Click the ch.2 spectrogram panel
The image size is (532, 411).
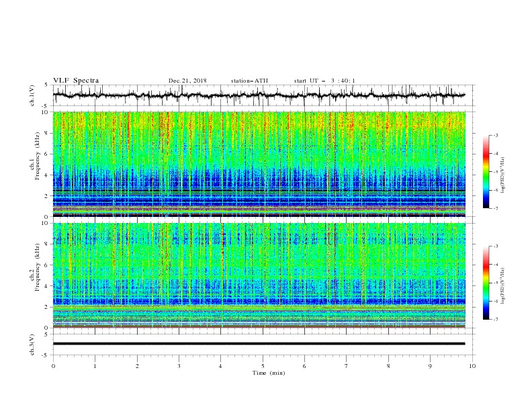point(259,275)
